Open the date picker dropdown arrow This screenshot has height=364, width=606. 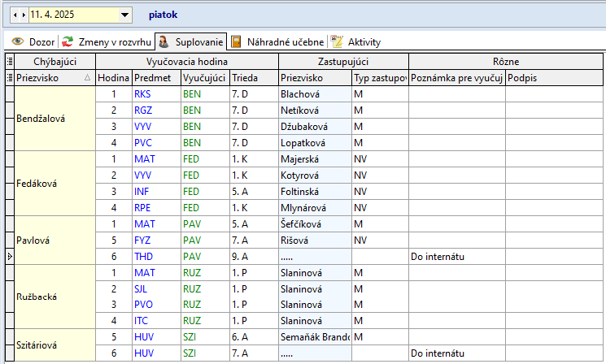124,15
